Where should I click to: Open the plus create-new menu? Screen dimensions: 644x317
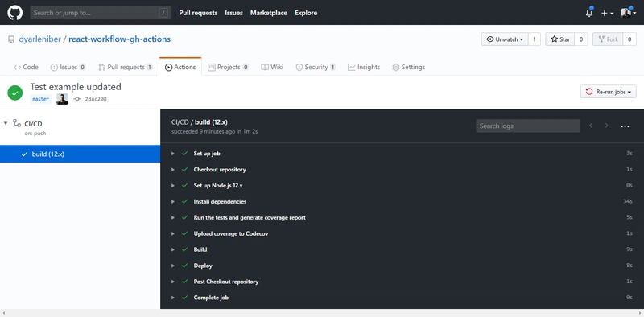tap(608, 13)
